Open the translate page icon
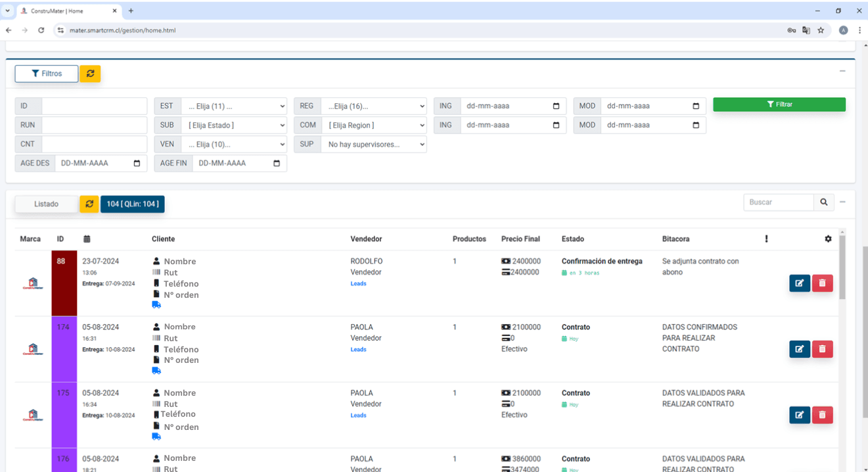This screenshot has height=472, width=868. click(806, 30)
